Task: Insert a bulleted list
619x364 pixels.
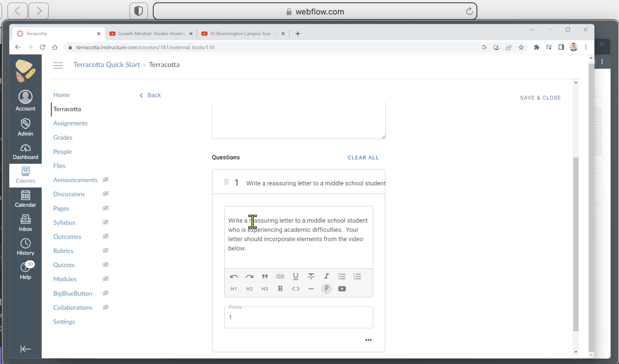Action: click(x=342, y=276)
